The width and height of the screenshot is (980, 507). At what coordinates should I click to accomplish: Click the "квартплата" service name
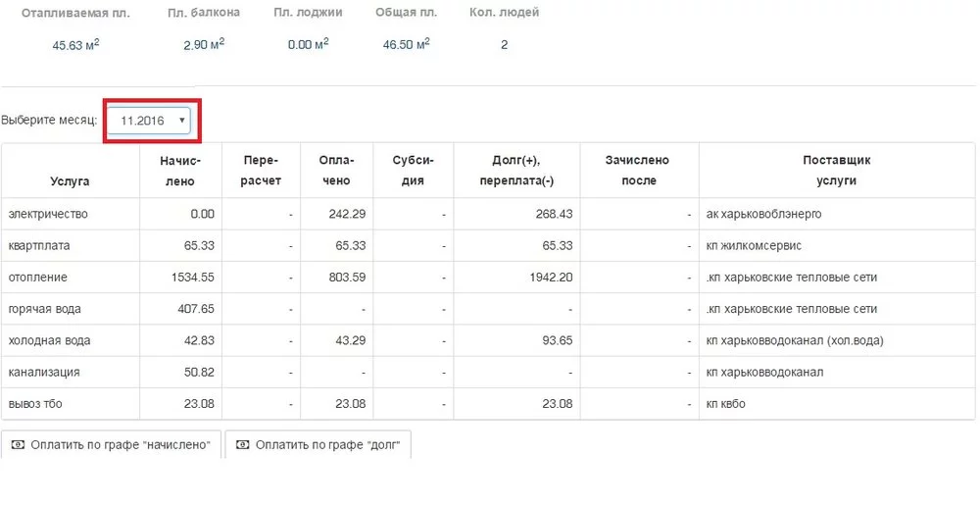point(38,245)
